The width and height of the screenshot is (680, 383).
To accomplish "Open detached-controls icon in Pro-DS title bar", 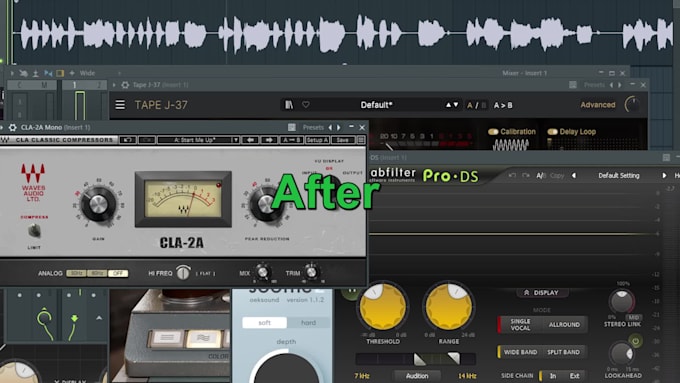I will (x=666, y=157).
